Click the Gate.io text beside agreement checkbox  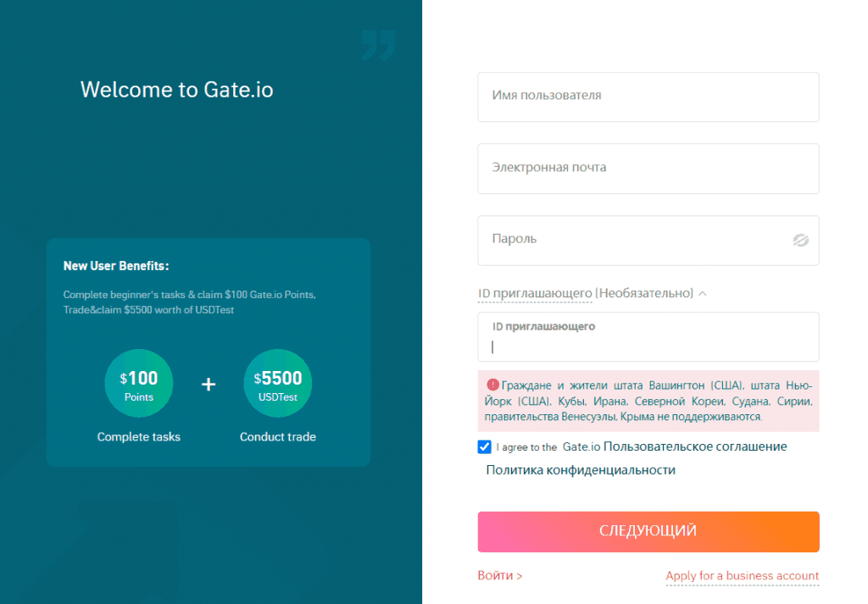pos(581,447)
